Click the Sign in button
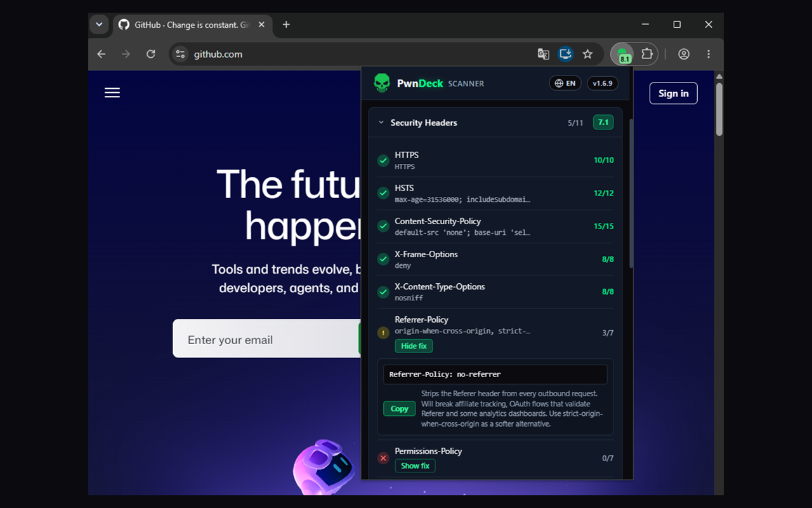This screenshot has height=508, width=812. 673,93
